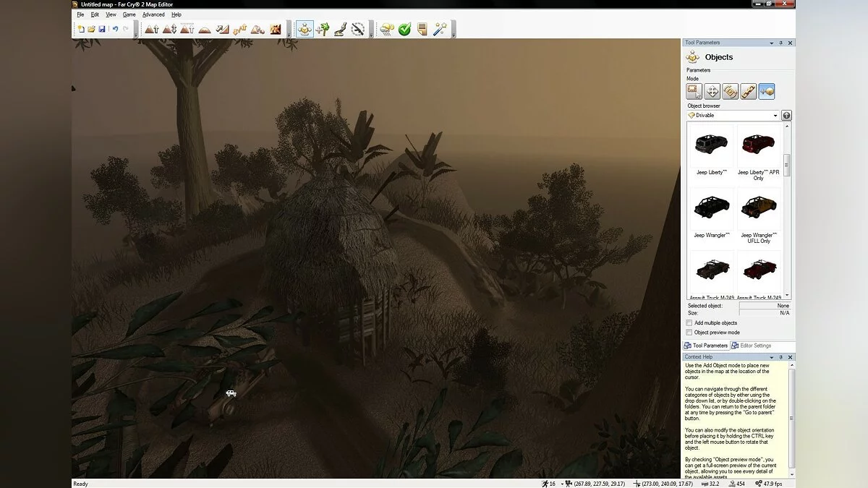The image size is (868, 488).
Task: Choose the Add Object mode
Action: (x=767, y=91)
